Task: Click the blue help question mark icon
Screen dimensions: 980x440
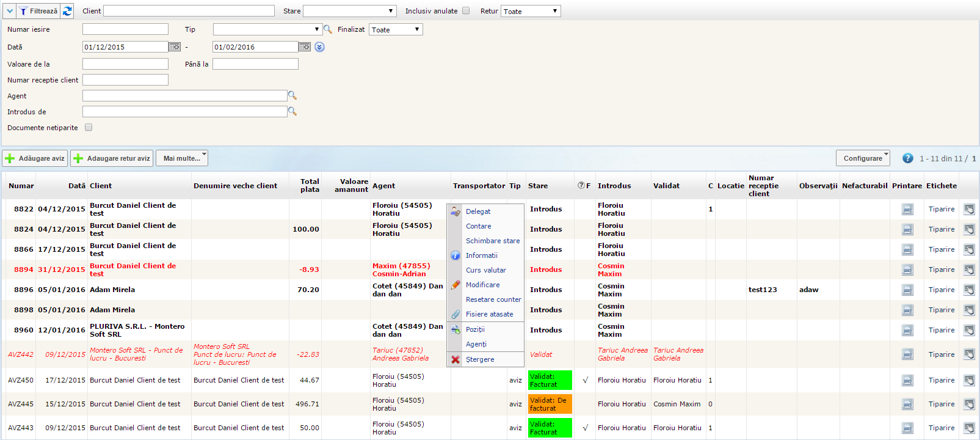Action: point(907,158)
